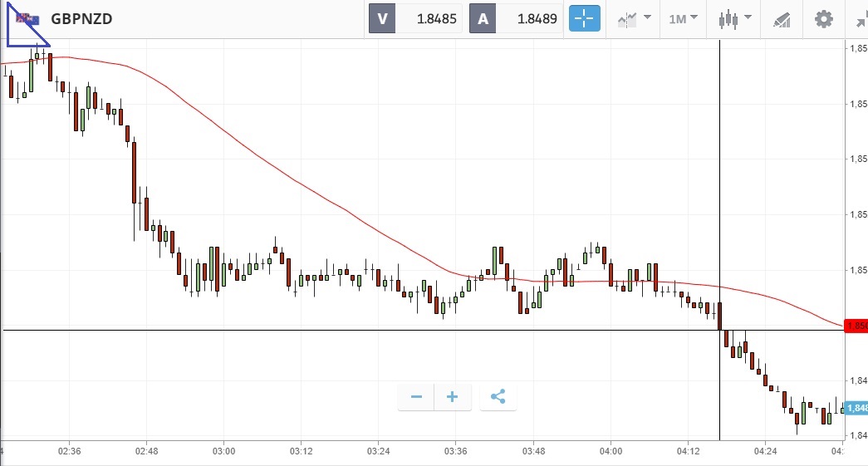This screenshot has height=466, width=868.
Task: Click the A buy price 1.8489
Action: point(537,18)
